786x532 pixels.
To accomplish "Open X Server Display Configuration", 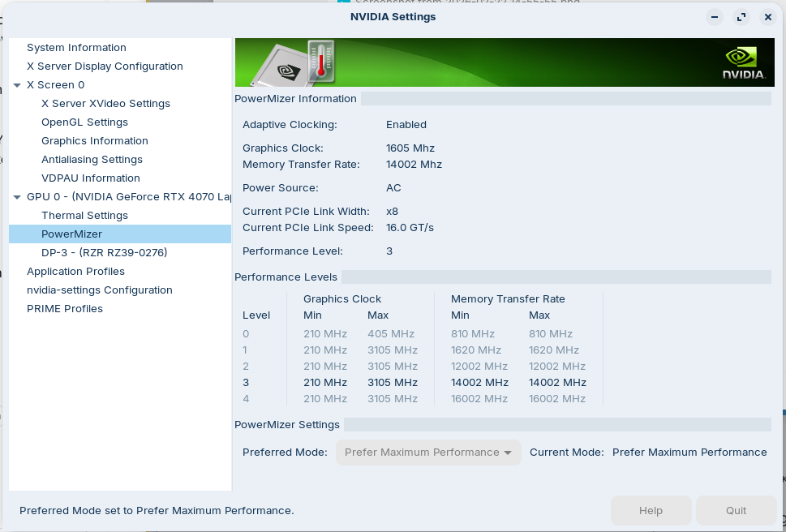I will (x=105, y=66).
